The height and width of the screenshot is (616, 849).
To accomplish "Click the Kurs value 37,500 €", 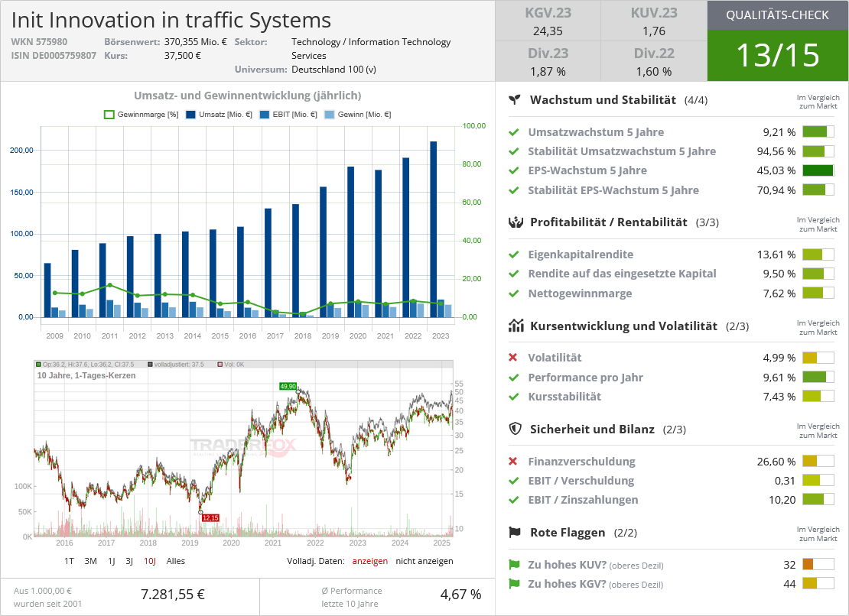I will 183,56.
